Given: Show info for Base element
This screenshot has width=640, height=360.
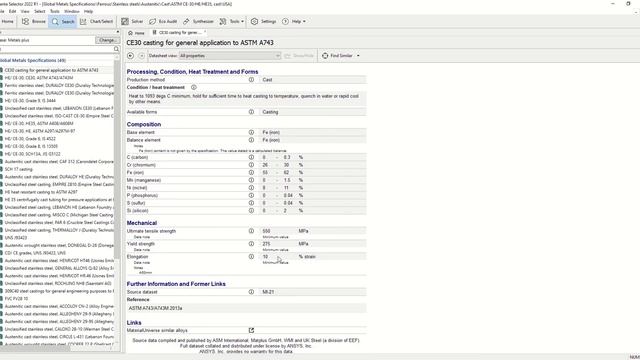Looking at the screenshot, I should pyautogui.click(x=251, y=132).
